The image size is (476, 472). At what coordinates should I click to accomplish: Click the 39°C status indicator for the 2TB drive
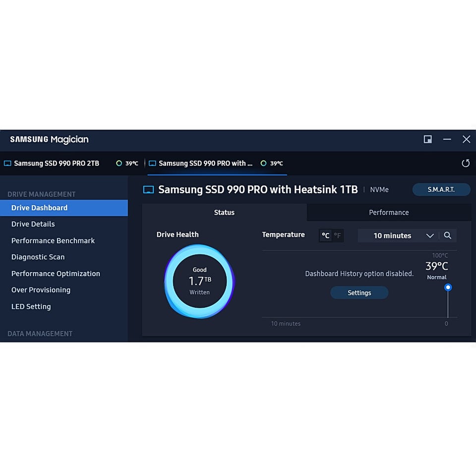127,163
